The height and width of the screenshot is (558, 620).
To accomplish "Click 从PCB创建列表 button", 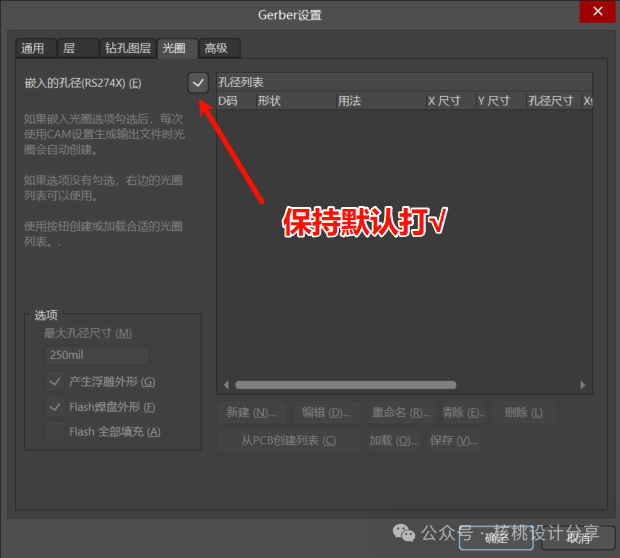I will [288, 440].
